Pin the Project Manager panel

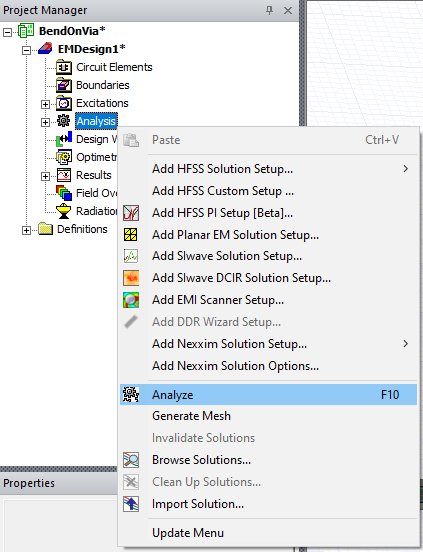(269, 10)
